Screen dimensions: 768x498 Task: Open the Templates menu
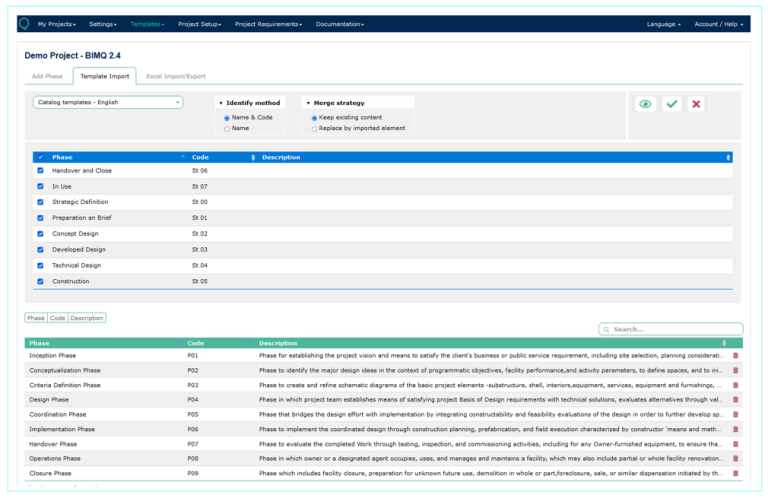pyautogui.click(x=147, y=24)
